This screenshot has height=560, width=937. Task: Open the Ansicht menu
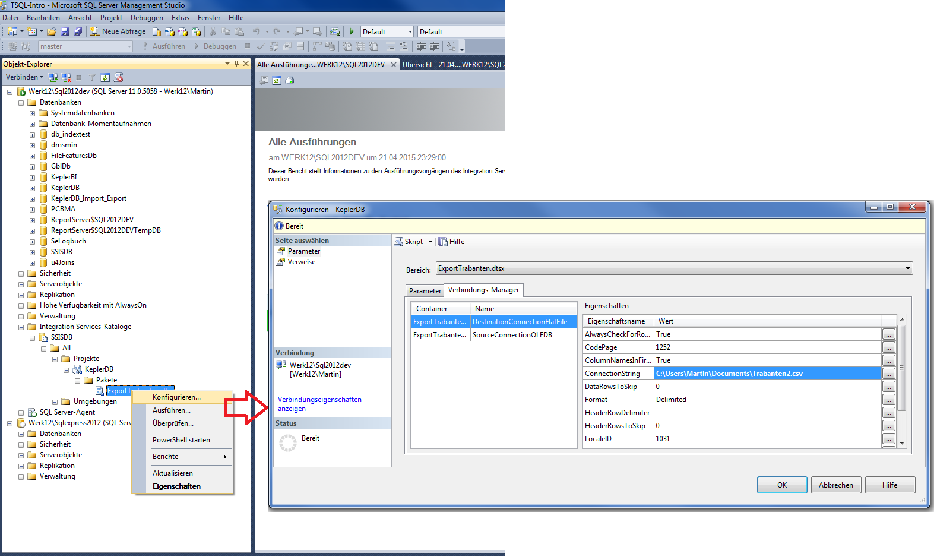coord(80,18)
